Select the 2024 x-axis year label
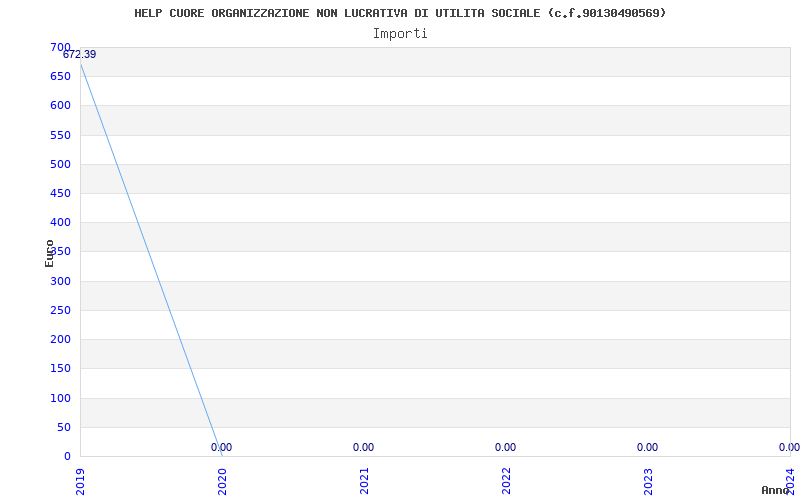The image size is (800, 500). pyautogui.click(x=789, y=482)
